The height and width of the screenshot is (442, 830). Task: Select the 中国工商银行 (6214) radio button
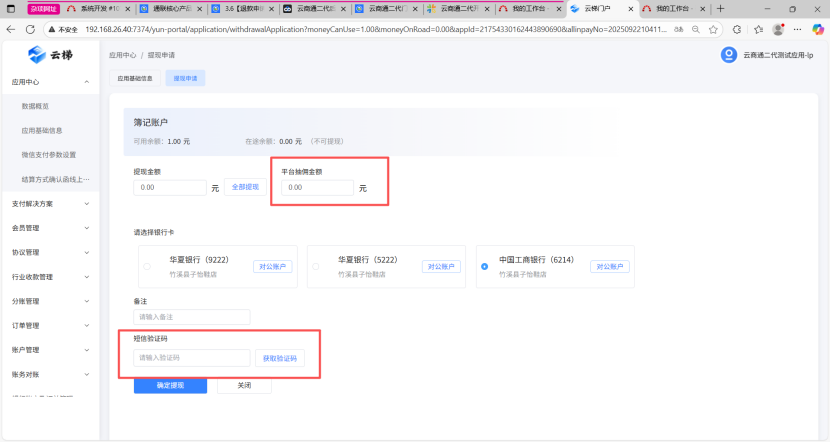tap(485, 266)
